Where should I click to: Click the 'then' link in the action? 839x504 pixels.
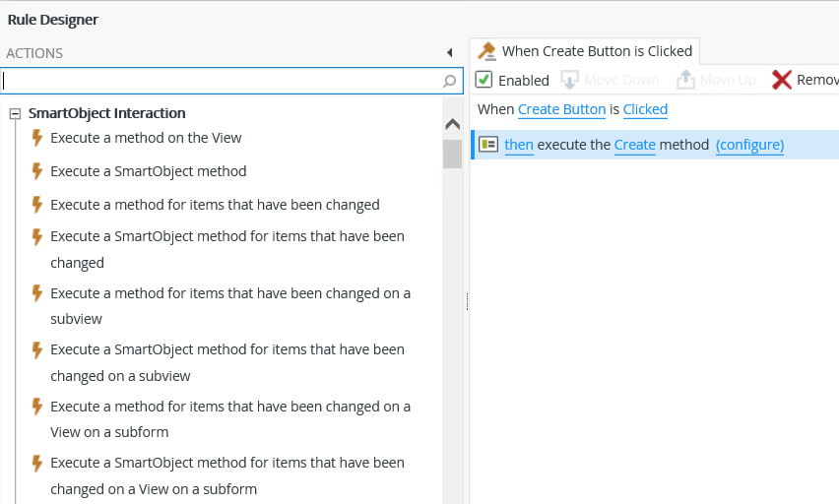(x=519, y=145)
